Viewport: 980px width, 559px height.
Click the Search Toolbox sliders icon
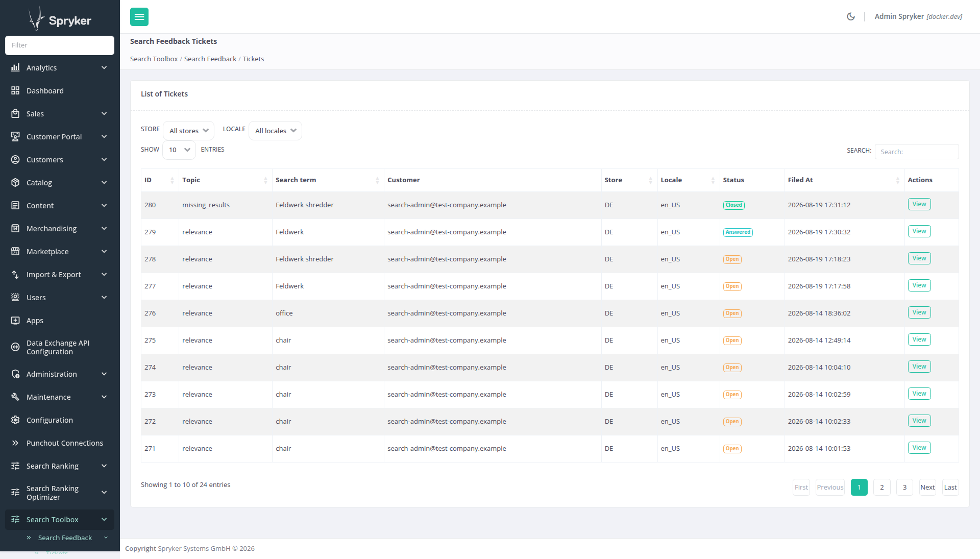click(15, 519)
